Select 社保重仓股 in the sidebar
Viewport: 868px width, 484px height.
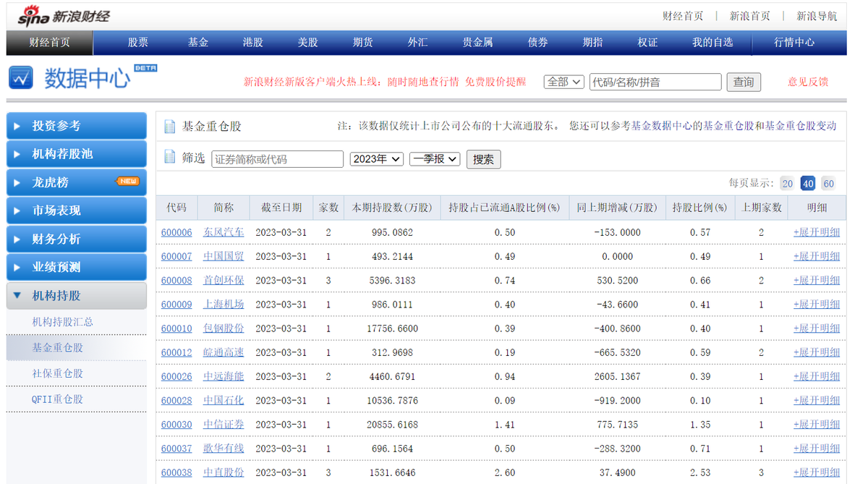[x=58, y=373]
